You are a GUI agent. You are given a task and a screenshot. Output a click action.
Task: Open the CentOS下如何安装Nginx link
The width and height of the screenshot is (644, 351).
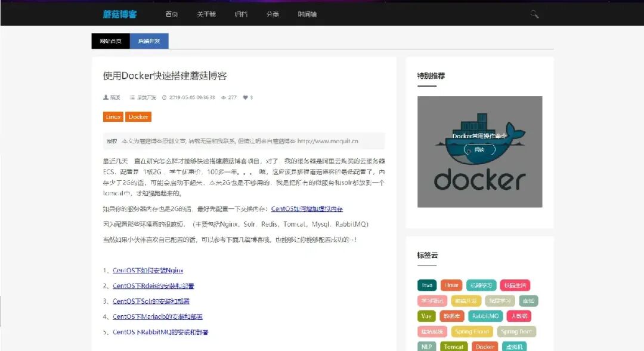coord(148,270)
